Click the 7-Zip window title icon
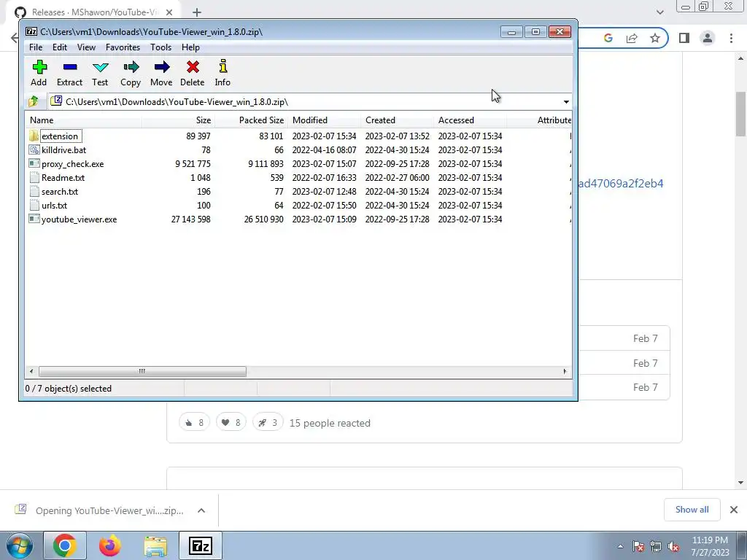This screenshot has height=560, width=747. click(31, 32)
